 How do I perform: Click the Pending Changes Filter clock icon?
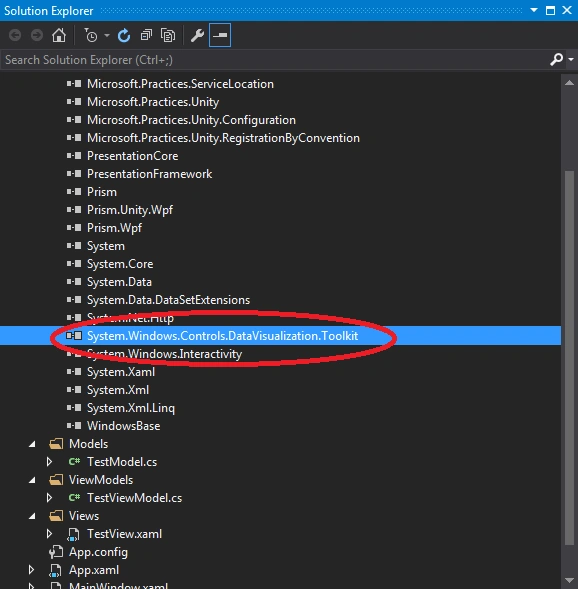(91, 36)
